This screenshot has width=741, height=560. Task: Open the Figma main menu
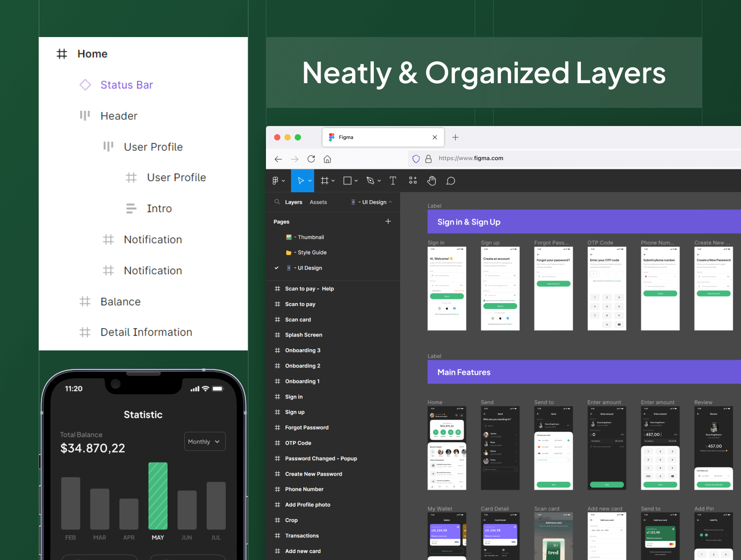point(278,181)
